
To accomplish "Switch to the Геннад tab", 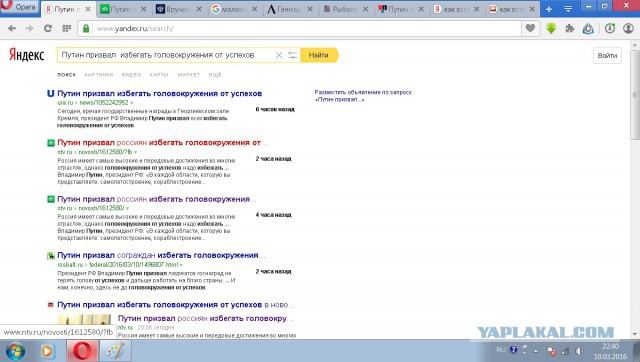I will click(289, 9).
